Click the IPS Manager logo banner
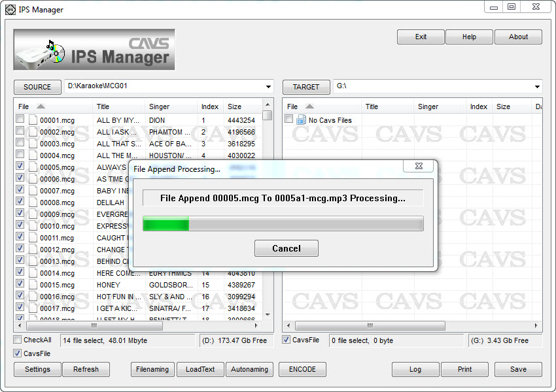Screen dimensions: 556x392 pyautogui.click(x=94, y=50)
